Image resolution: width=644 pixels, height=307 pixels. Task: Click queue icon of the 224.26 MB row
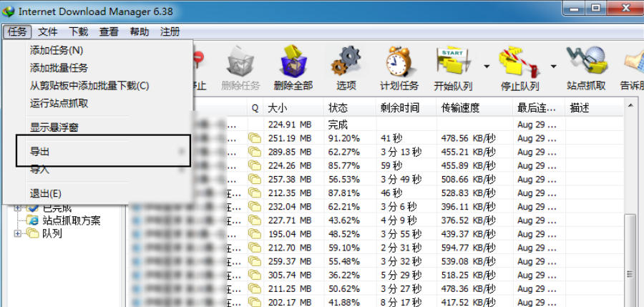pyautogui.click(x=255, y=165)
